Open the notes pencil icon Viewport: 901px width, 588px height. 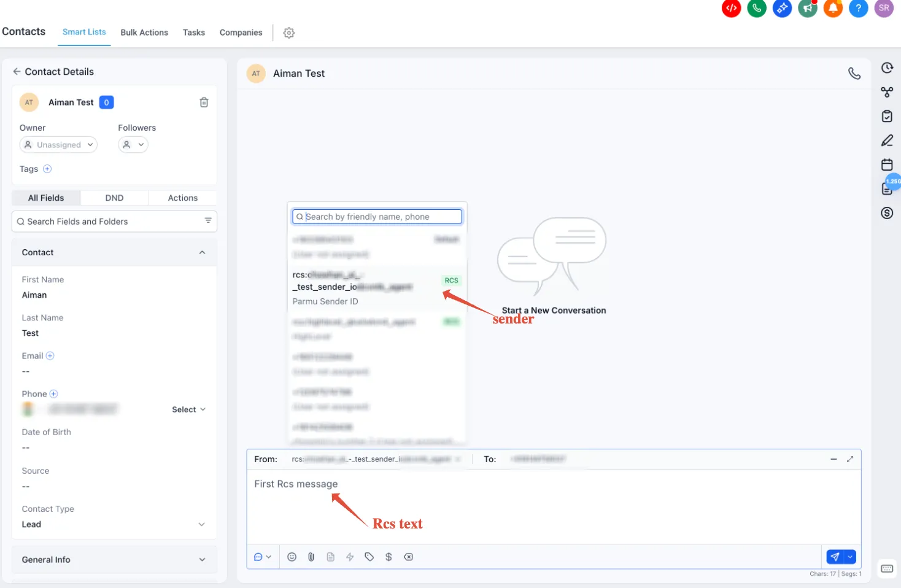(x=887, y=141)
